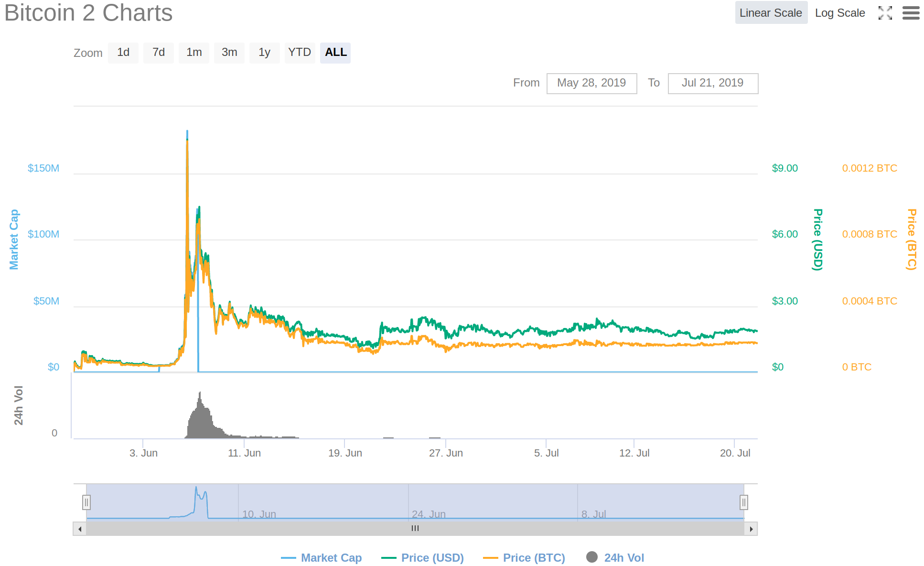Click the 20. Jul date label
924x566 pixels.
(x=735, y=453)
